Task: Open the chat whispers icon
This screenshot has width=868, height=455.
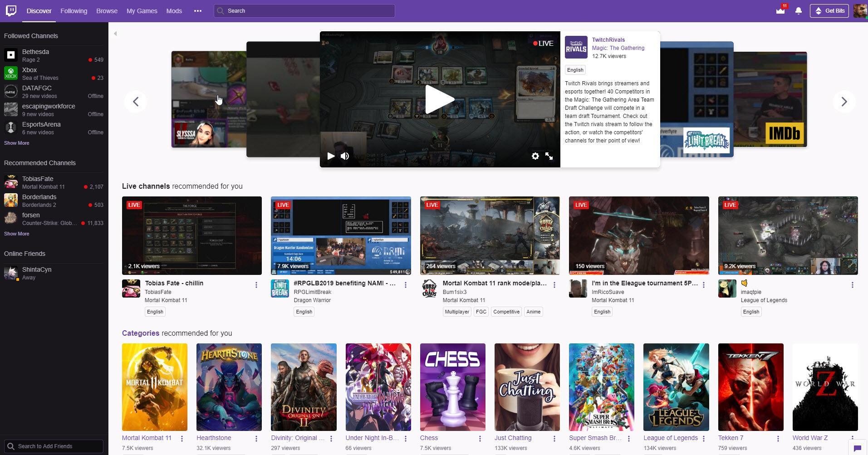Action: point(857,448)
